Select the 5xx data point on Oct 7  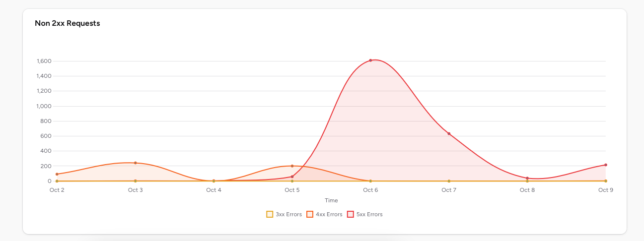[x=449, y=134]
